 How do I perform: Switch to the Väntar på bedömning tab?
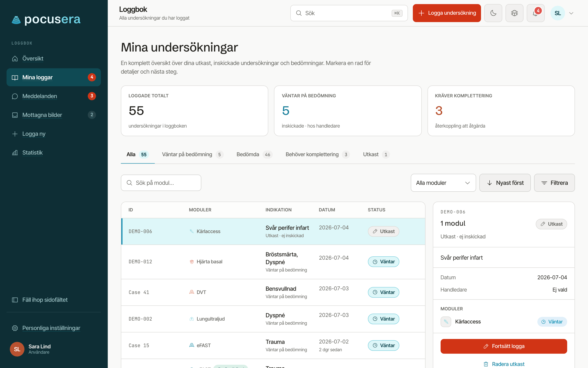[x=193, y=155]
